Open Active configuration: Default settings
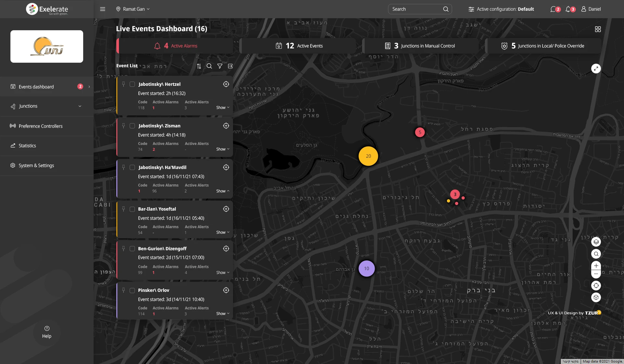Screen dimensions: 624x364 (501, 9)
